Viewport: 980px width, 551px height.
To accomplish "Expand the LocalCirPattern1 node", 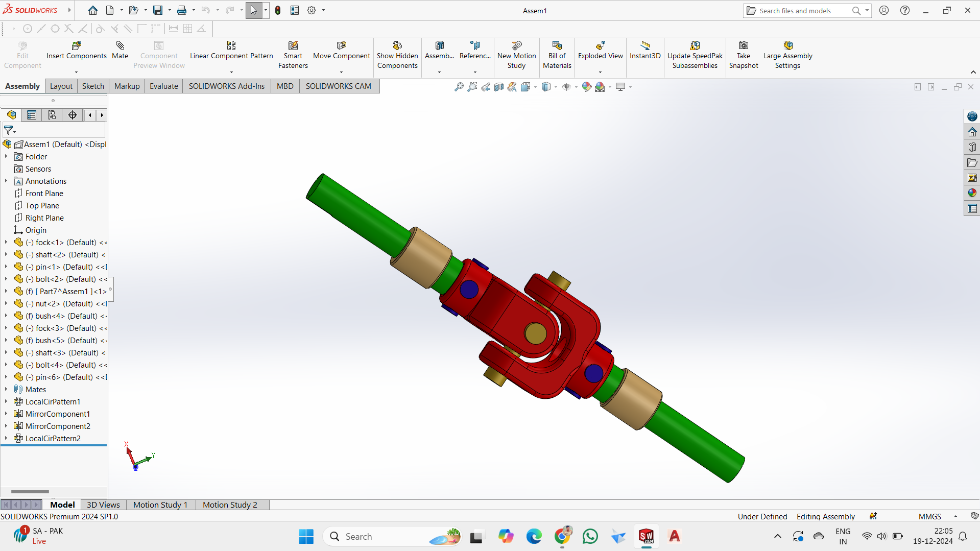I will click(x=6, y=401).
